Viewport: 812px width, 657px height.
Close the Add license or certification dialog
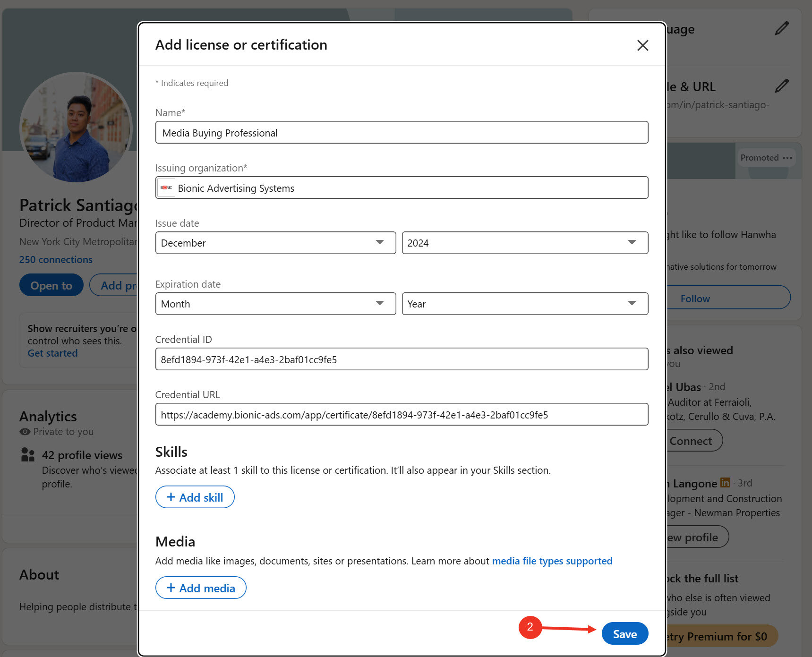642,45
